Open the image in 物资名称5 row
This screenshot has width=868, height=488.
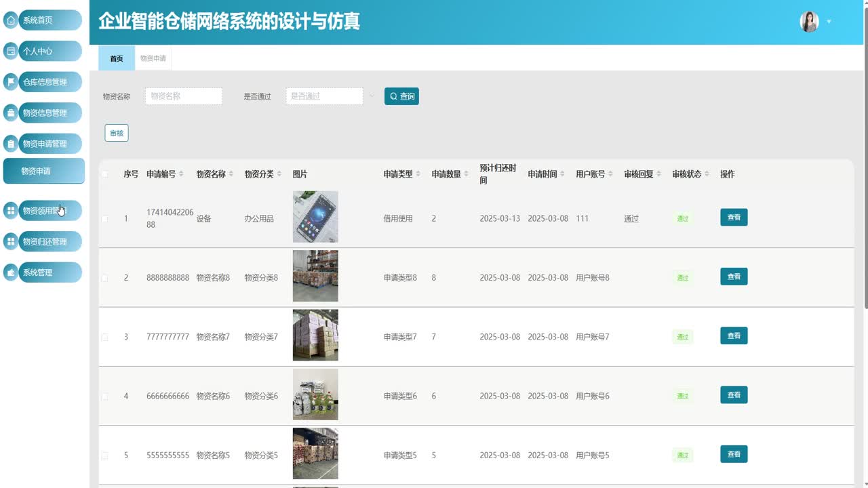[x=315, y=453]
